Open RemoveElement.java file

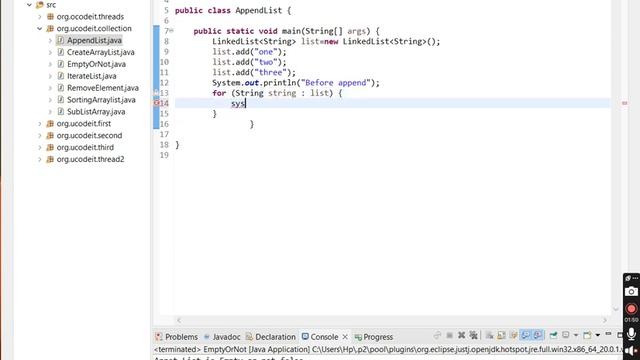coord(103,88)
